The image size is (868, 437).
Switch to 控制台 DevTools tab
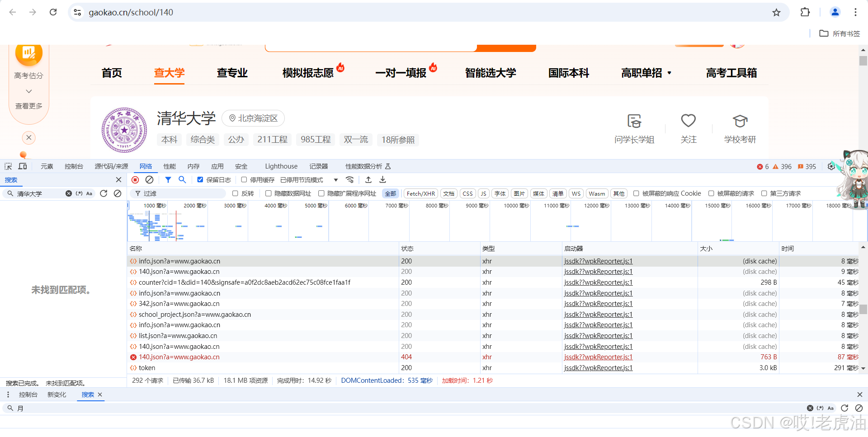74,166
